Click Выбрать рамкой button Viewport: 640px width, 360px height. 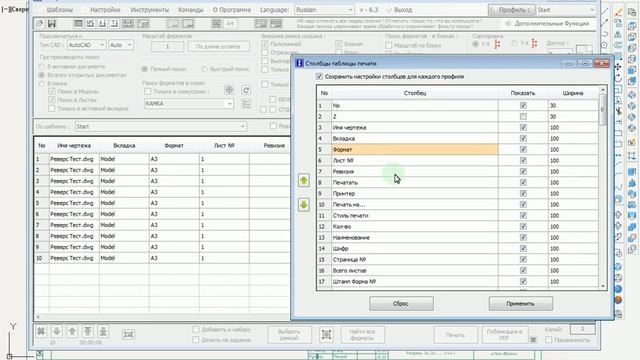point(289,335)
